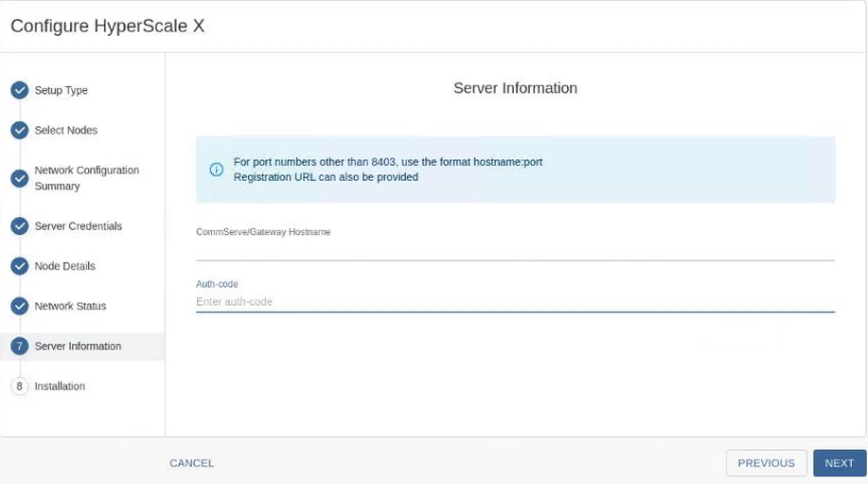Image resolution: width=868 pixels, height=484 pixels.
Task: Focus the CommServe/Gateway Hostname field
Action: tap(515, 250)
